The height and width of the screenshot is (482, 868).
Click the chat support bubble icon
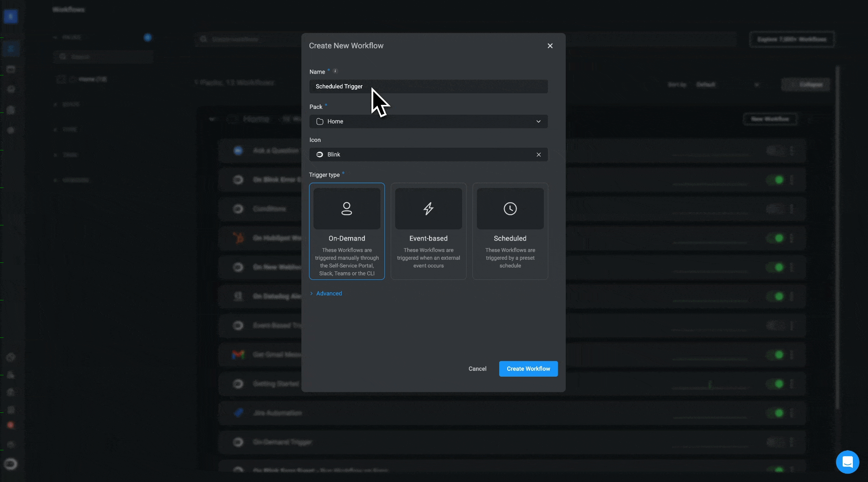pyautogui.click(x=848, y=462)
